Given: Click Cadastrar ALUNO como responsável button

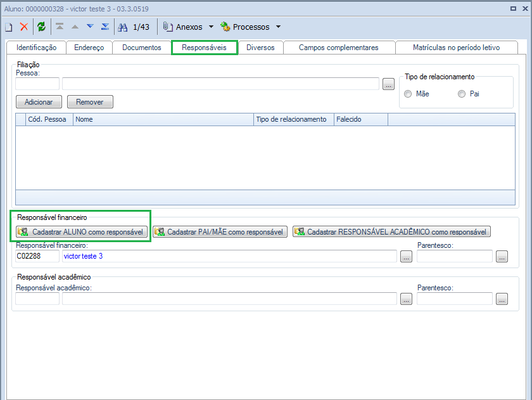Looking at the screenshot, I should tap(82, 232).
